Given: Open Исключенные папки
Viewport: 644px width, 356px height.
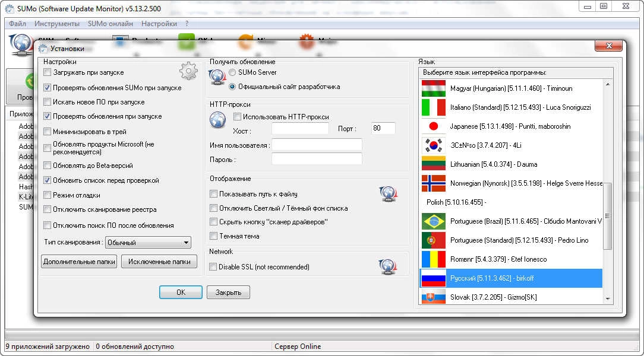Looking at the screenshot, I should pos(159,262).
